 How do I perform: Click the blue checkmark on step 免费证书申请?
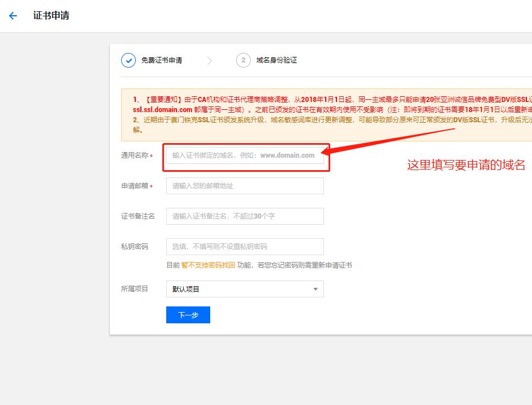[x=128, y=60]
